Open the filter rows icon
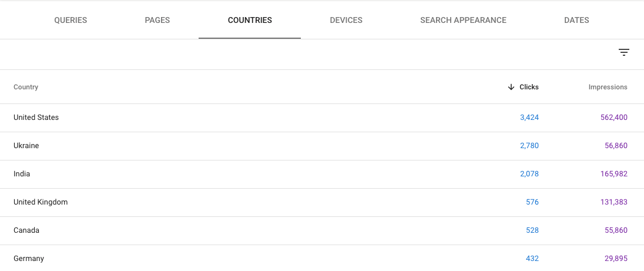 click(x=623, y=52)
